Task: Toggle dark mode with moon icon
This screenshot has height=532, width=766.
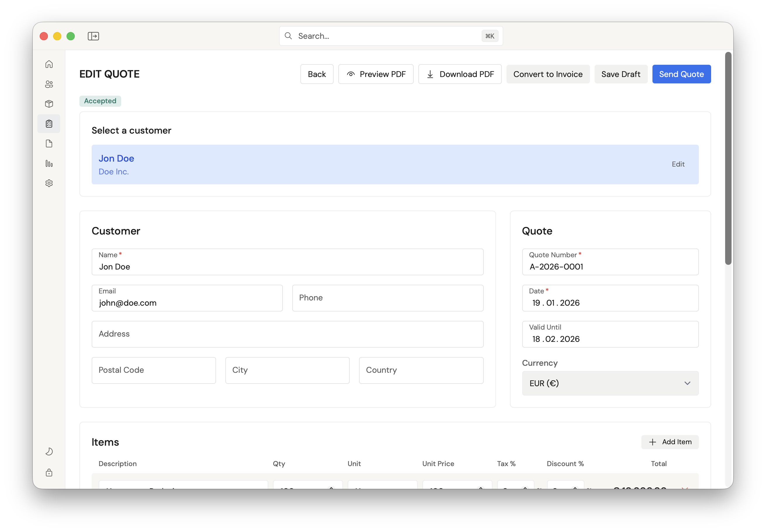Action: [x=49, y=451]
